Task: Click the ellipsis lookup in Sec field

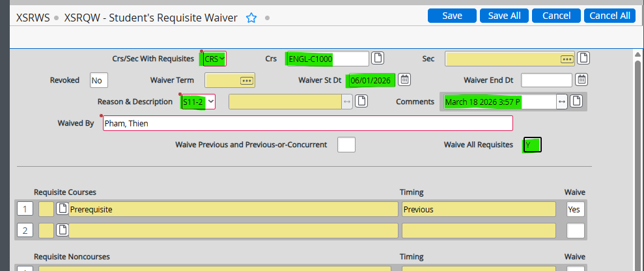Action: (567, 59)
